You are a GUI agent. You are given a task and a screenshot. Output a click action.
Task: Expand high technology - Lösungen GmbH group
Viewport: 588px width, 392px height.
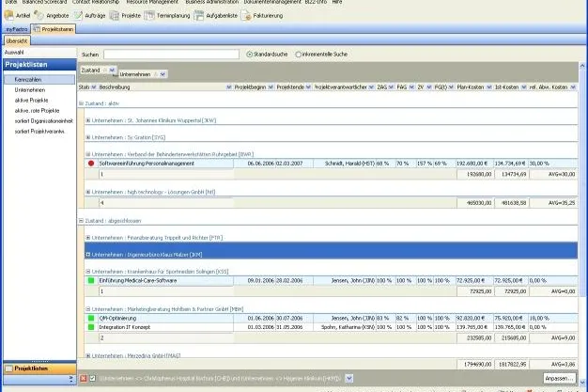coord(88,192)
